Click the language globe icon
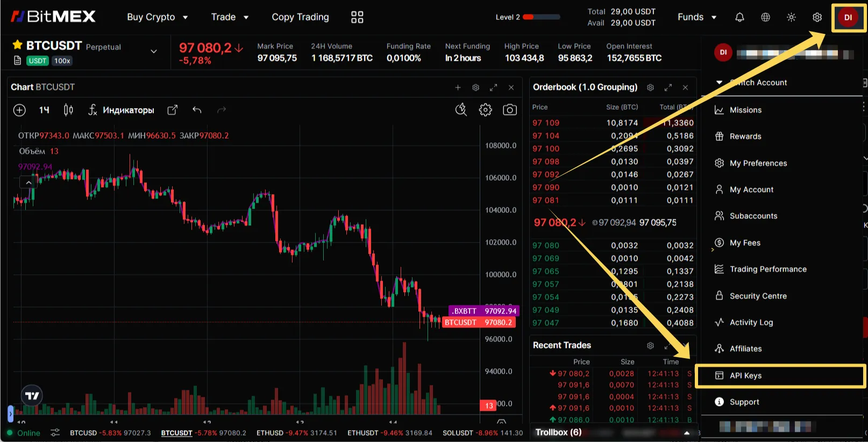 765,17
